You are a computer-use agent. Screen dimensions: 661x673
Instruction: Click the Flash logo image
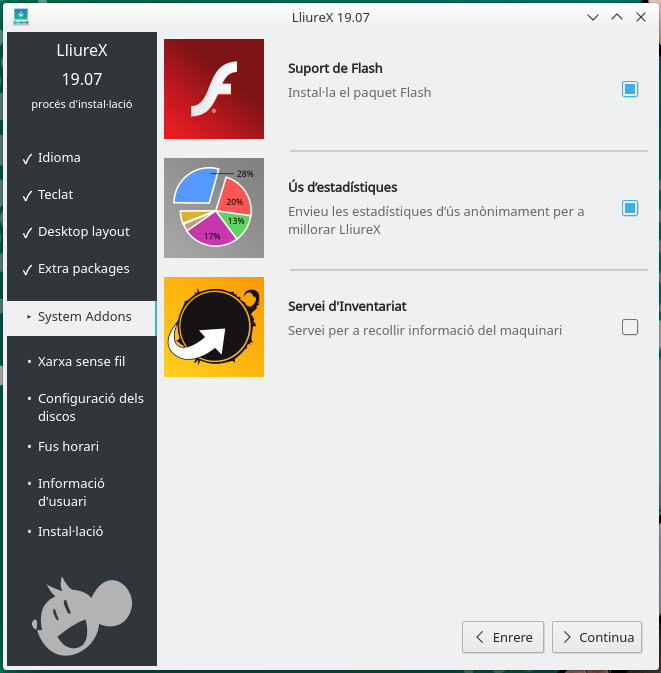214,89
